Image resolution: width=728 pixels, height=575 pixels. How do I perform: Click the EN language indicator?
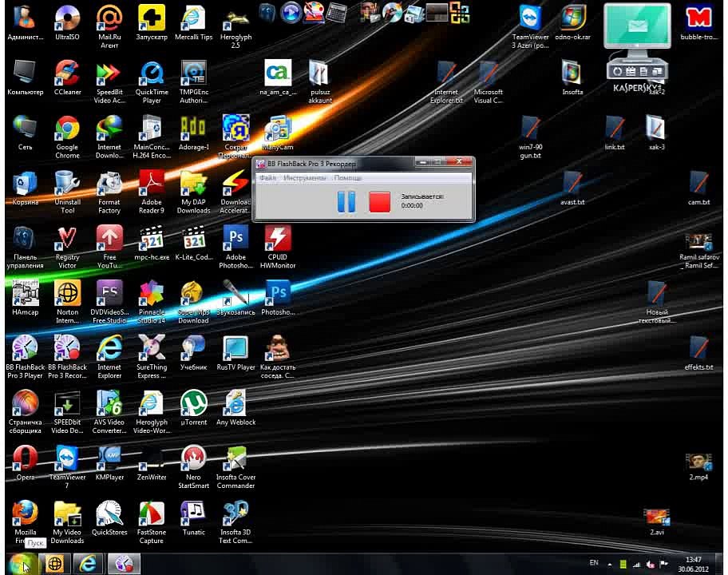click(x=594, y=563)
